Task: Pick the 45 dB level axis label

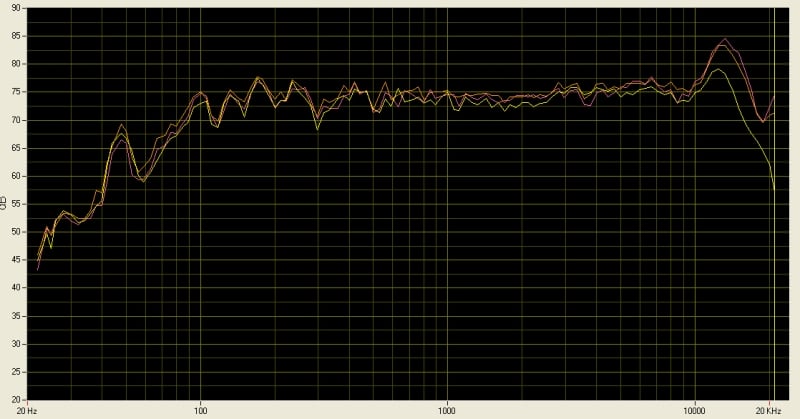Action: coord(18,260)
